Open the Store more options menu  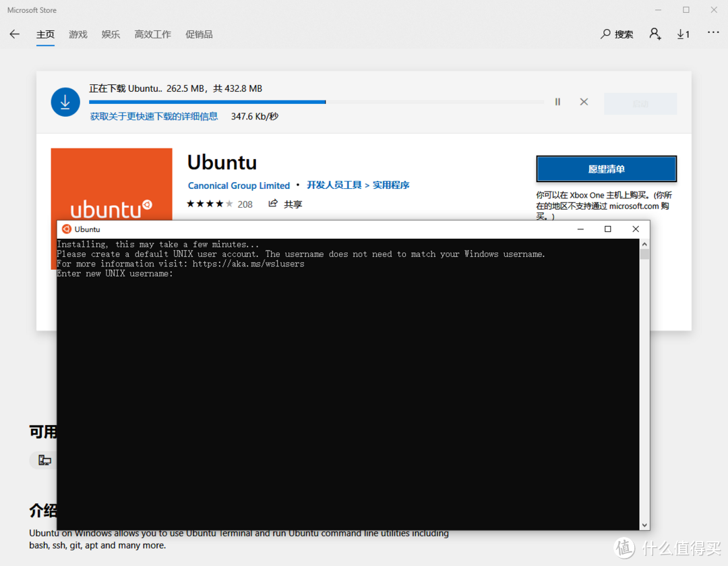click(713, 32)
